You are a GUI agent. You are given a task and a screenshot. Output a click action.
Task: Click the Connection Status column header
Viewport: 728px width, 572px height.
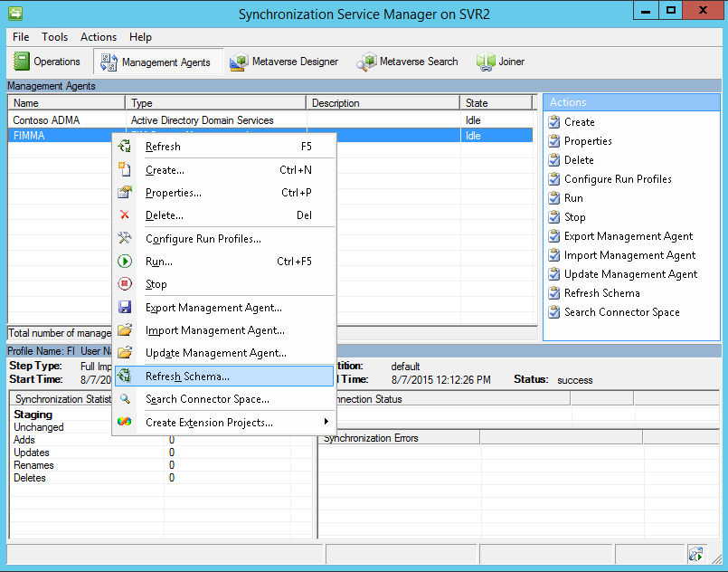click(x=446, y=399)
